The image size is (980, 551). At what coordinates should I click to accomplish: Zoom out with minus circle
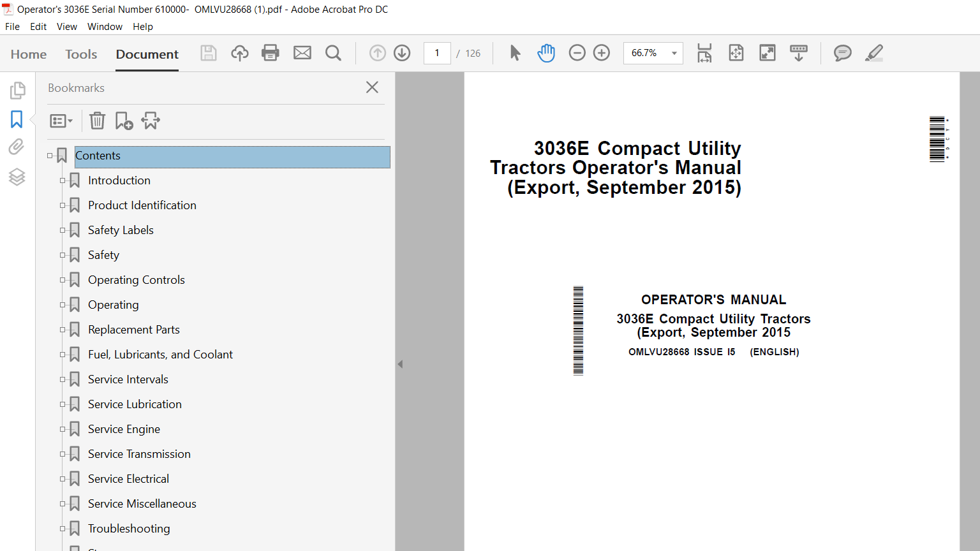(x=577, y=53)
